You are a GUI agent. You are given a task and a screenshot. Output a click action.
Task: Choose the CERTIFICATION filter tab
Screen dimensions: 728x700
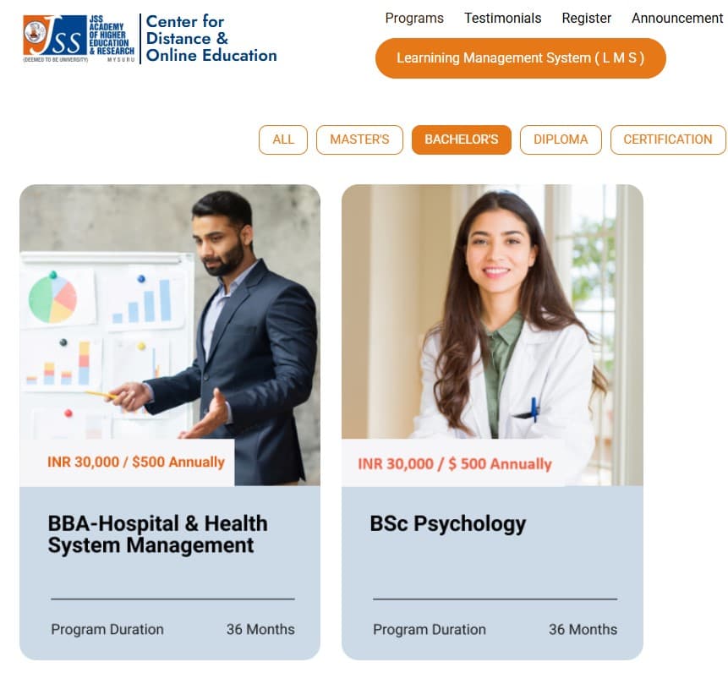pyautogui.click(x=667, y=139)
